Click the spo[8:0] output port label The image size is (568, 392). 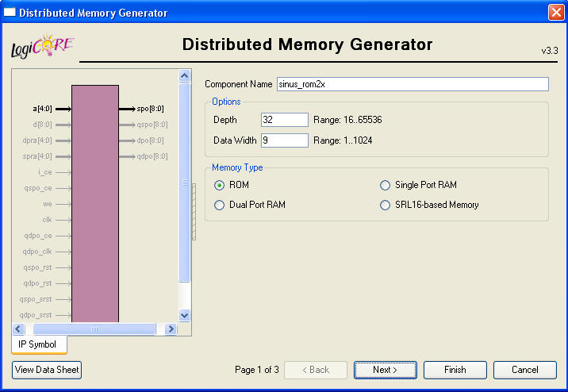pyautogui.click(x=151, y=109)
